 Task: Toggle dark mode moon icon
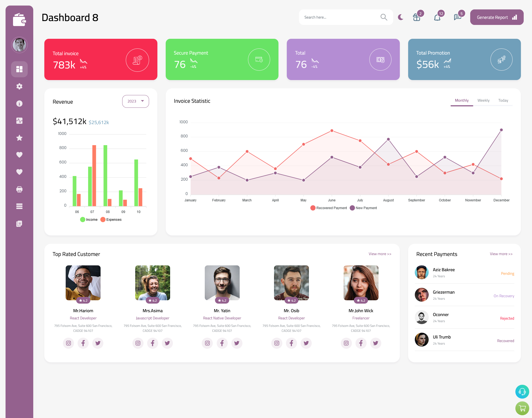pyautogui.click(x=401, y=17)
